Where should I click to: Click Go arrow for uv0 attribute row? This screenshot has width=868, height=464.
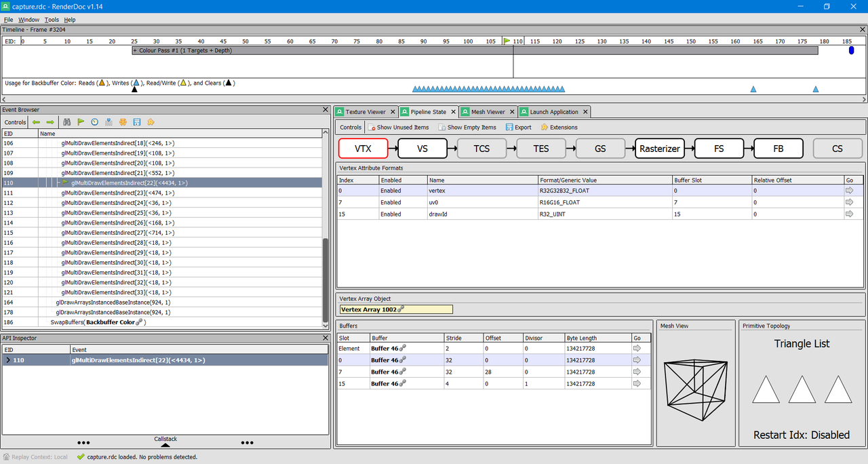pos(849,202)
